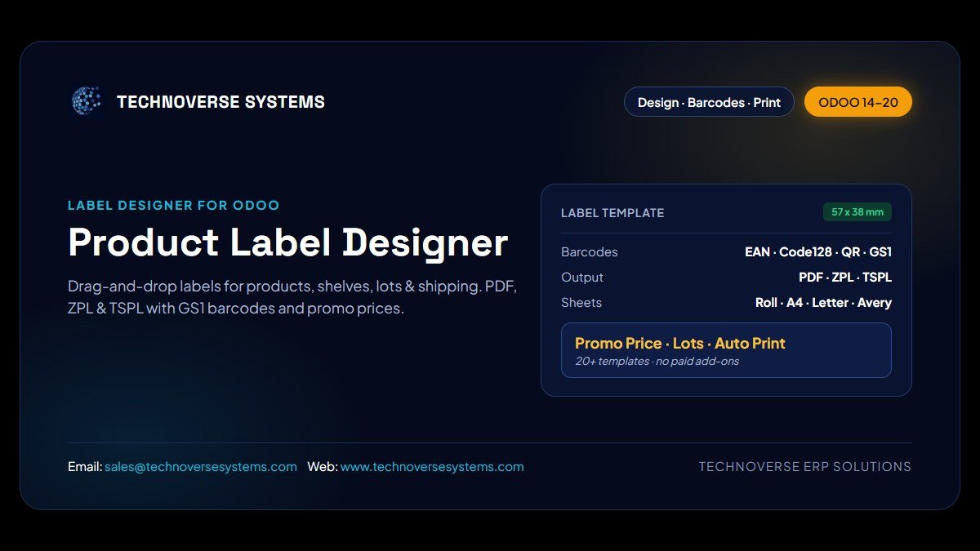Click the TECHNOVERSE SYSTEMS brand name
Screen dimensions: 980x551
coord(220,102)
